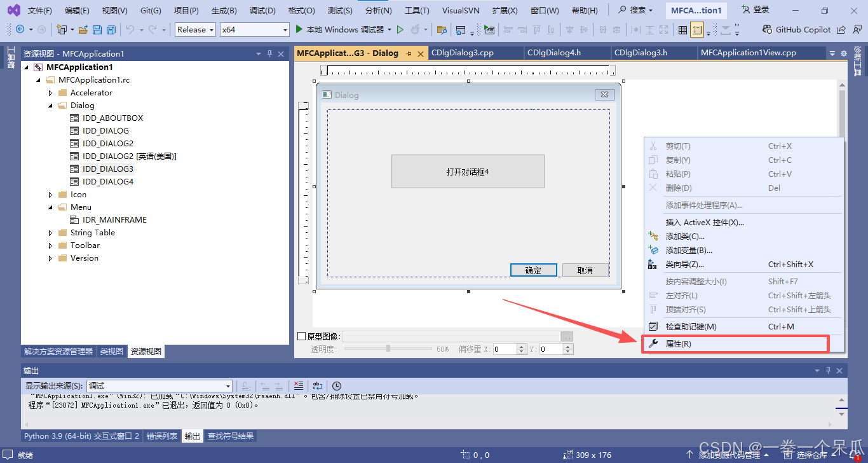868x463 pixels.
Task: Click the open file folder icon
Action: click(x=83, y=29)
